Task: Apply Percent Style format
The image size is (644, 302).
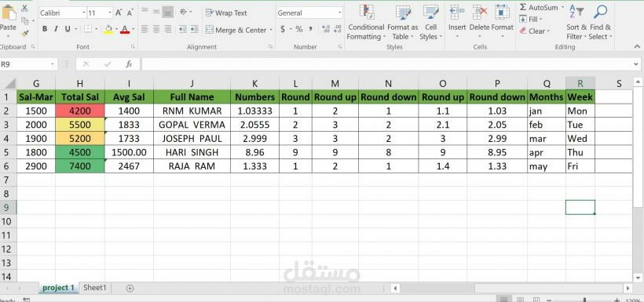Action: tap(299, 29)
